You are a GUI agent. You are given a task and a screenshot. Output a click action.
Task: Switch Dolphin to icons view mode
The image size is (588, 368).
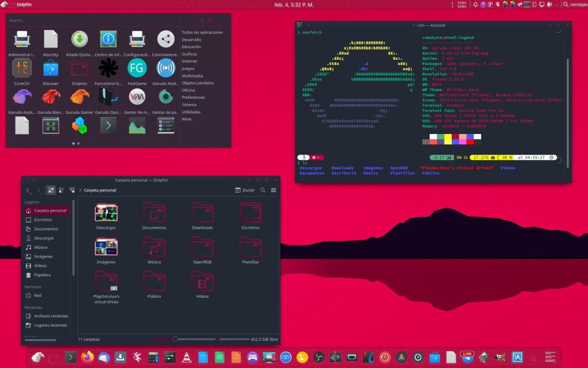(51, 190)
